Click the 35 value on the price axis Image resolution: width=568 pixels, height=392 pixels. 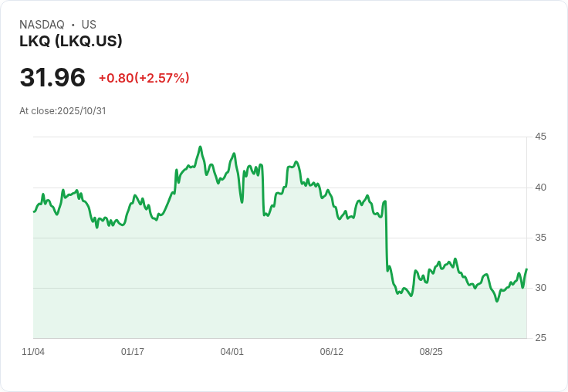[x=541, y=238]
